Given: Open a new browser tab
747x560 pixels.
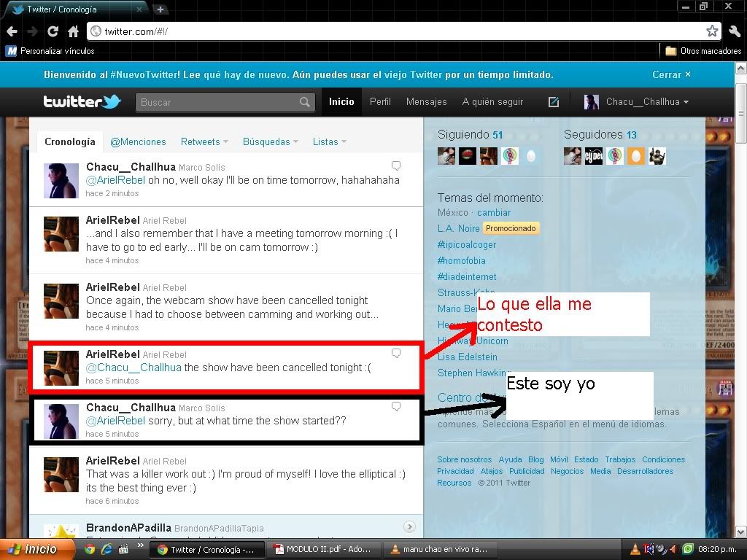Looking at the screenshot, I should 160,9.
